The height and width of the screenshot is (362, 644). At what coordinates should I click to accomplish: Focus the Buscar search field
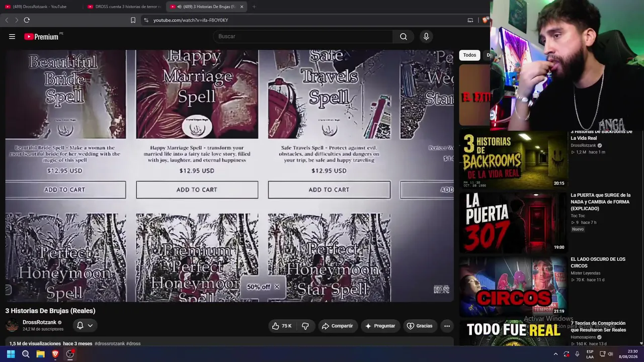(x=303, y=36)
